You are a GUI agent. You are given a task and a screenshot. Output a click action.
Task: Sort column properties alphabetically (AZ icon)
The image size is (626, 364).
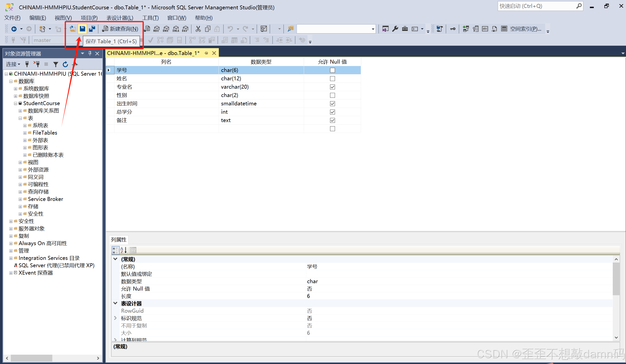(124, 250)
